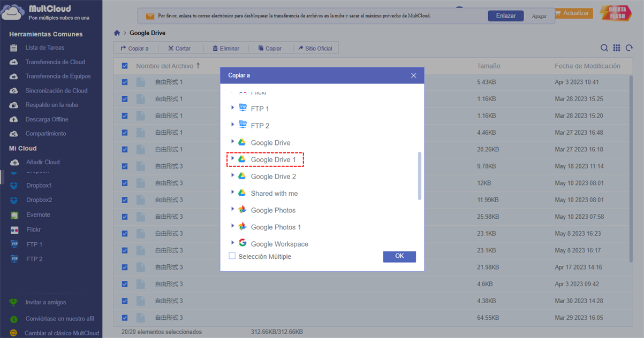644x338 pixels.
Task: Click the Sitio Oficial toolbar button
Action: point(315,48)
